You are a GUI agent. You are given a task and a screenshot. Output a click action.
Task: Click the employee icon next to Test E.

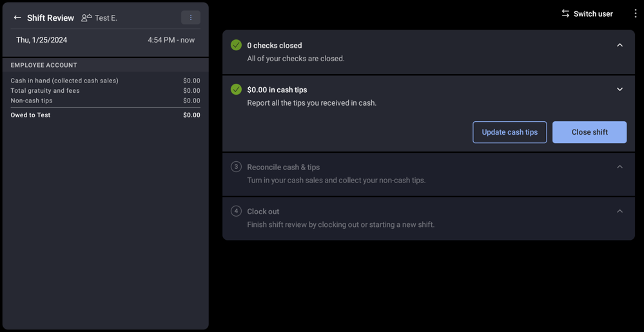click(86, 18)
